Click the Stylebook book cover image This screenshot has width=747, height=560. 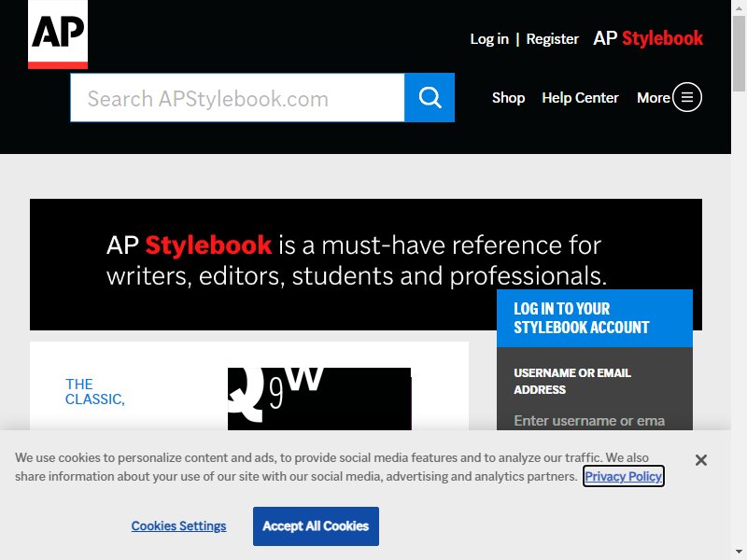pyautogui.click(x=319, y=399)
